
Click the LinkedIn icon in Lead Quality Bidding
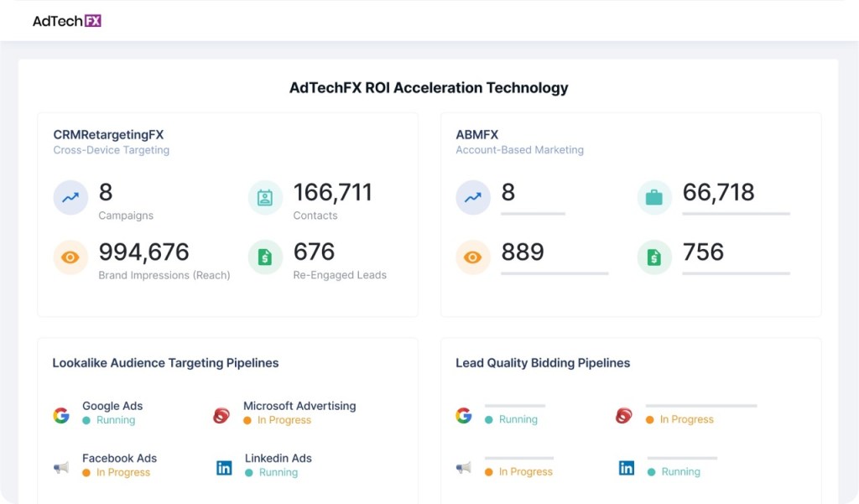tap(627, 468)
